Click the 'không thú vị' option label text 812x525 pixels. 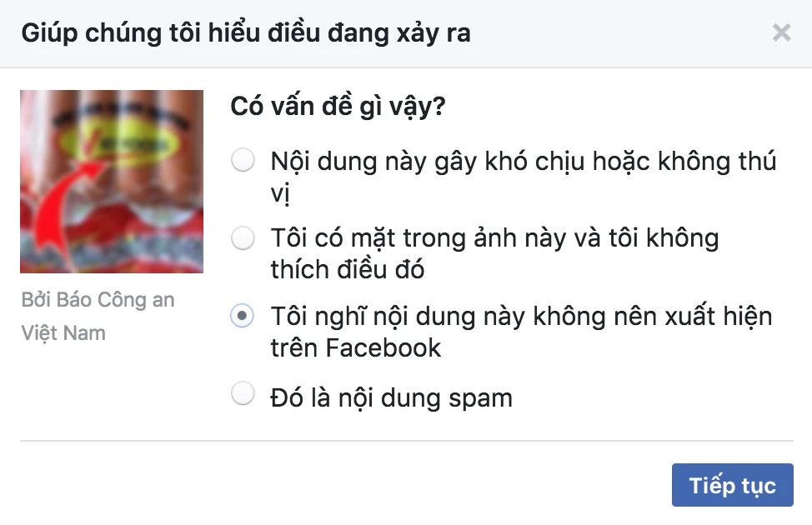[523, 177]
